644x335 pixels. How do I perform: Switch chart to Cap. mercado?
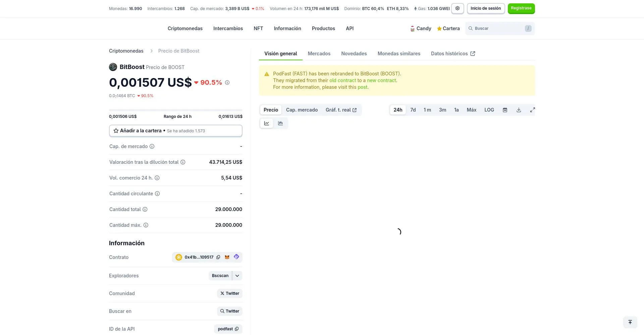point(302,110)
